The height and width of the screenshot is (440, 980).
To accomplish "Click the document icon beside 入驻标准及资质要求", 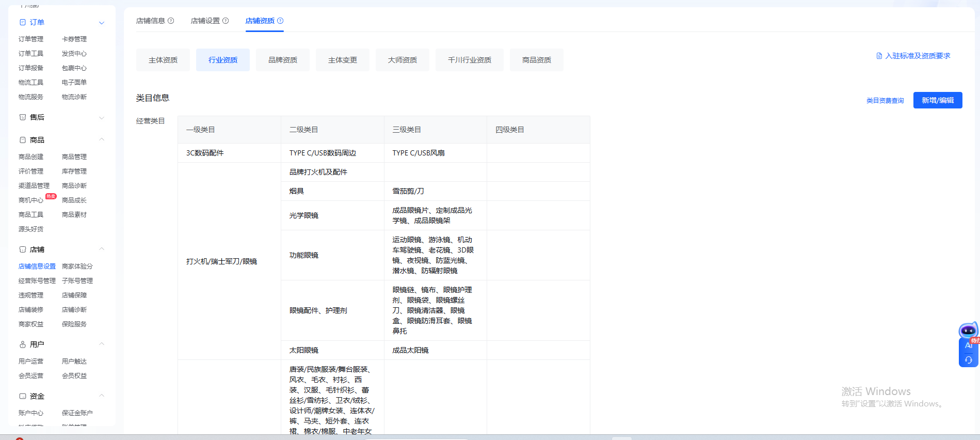I will pos(879,56).
